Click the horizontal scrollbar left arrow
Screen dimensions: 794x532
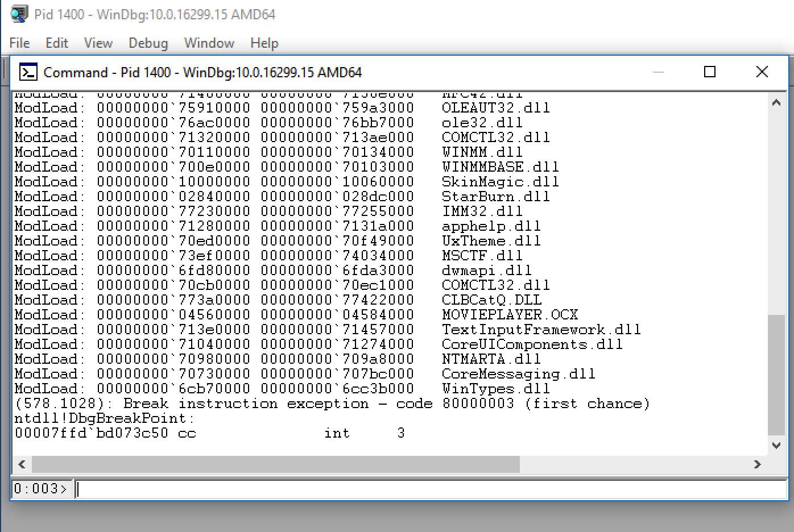point(22,464)
